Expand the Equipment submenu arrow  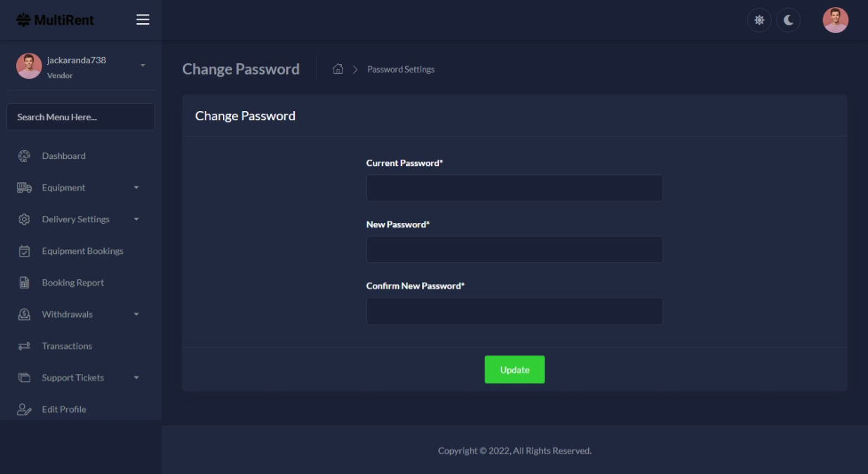pos(136,188)
